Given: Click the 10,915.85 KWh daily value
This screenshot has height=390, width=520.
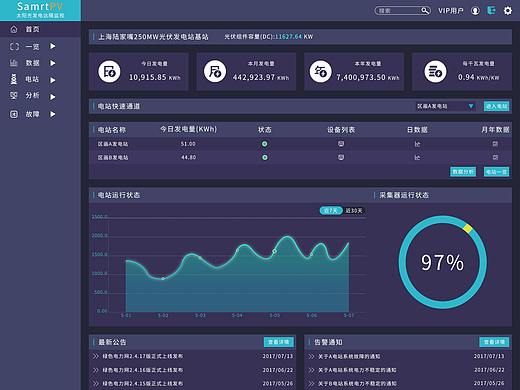Looking at the screenshot, I should (x=155, y=77).
